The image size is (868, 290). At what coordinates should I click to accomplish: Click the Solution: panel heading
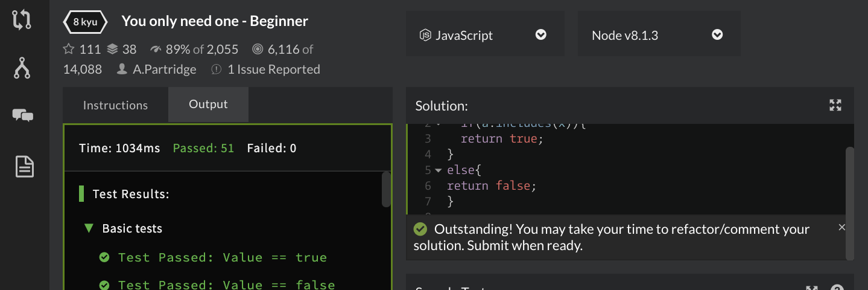click(442, 106)
